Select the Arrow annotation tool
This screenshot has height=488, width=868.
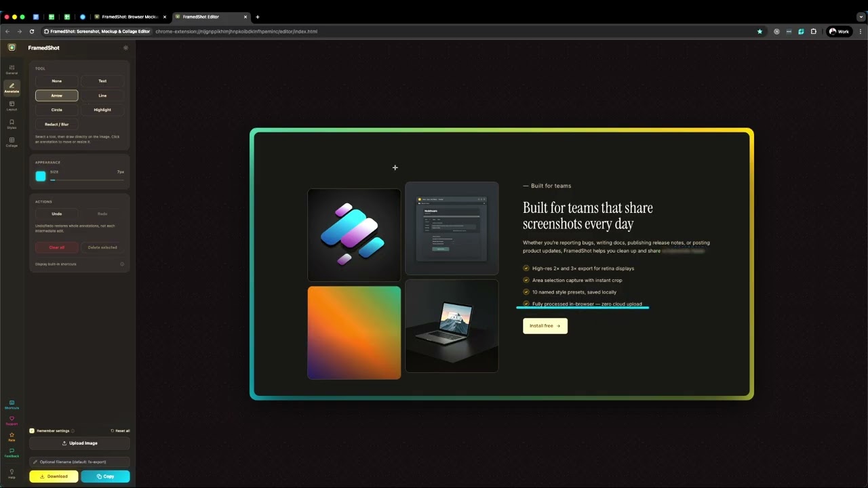click(x=57, y=96)
